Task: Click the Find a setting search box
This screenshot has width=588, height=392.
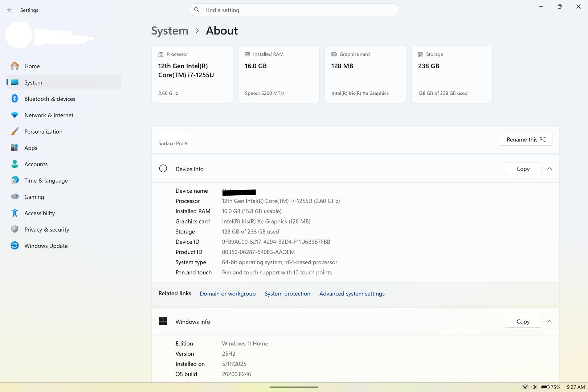Action: click(x=294, y=10)
